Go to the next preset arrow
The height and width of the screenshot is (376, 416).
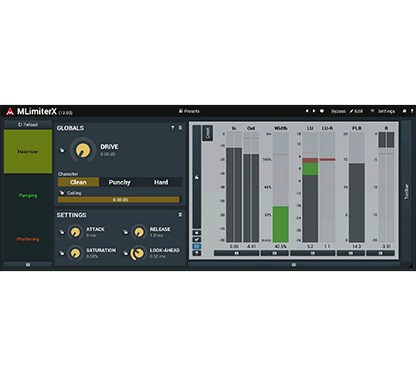314,111
